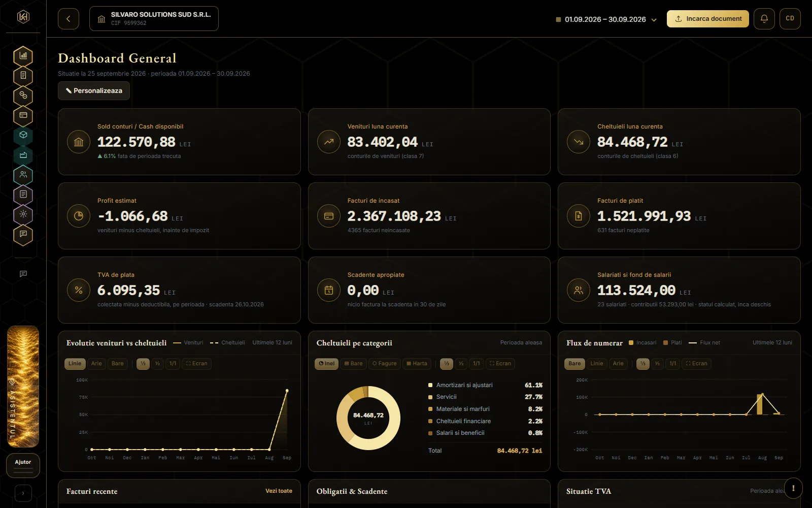Image resolution: width=812 pixels, height=508 pixels.
Task: Click the small plain chat icon below the hexagon icons
Action: click(x=23, y=274)
